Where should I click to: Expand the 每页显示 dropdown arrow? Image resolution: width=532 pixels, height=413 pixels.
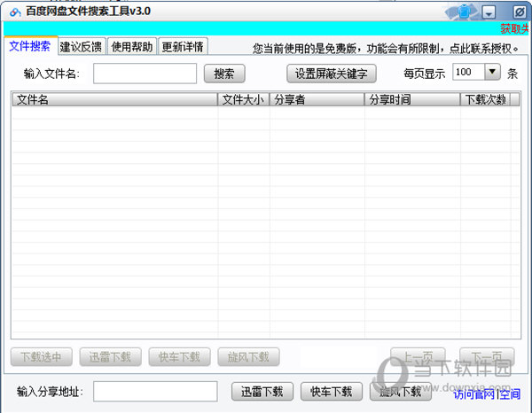(492, 72)
